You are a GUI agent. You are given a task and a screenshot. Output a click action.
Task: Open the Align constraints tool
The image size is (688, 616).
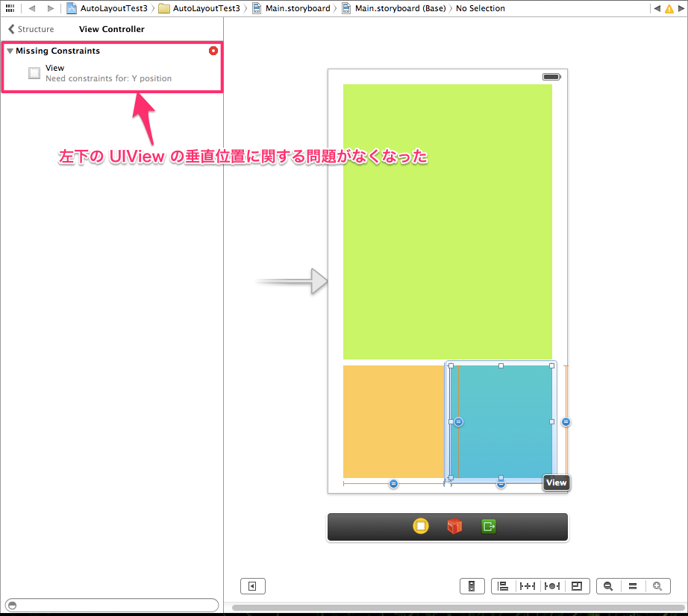(x=502, y=585)
